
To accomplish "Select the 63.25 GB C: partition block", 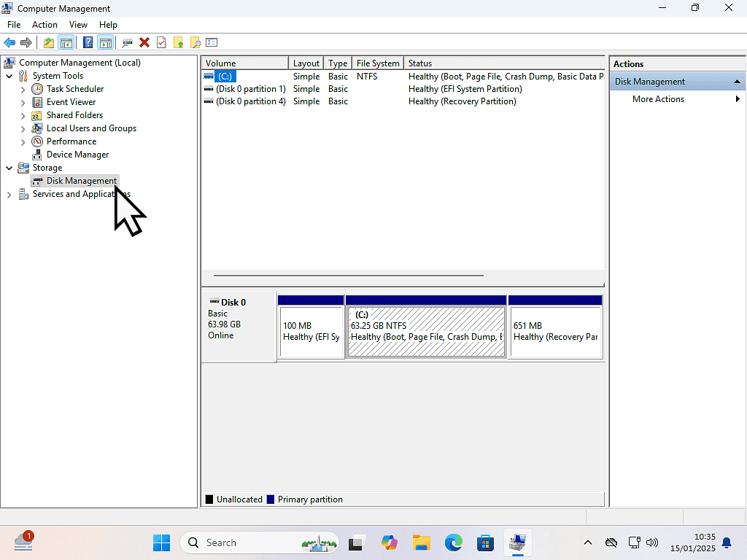I will (426, 332).
